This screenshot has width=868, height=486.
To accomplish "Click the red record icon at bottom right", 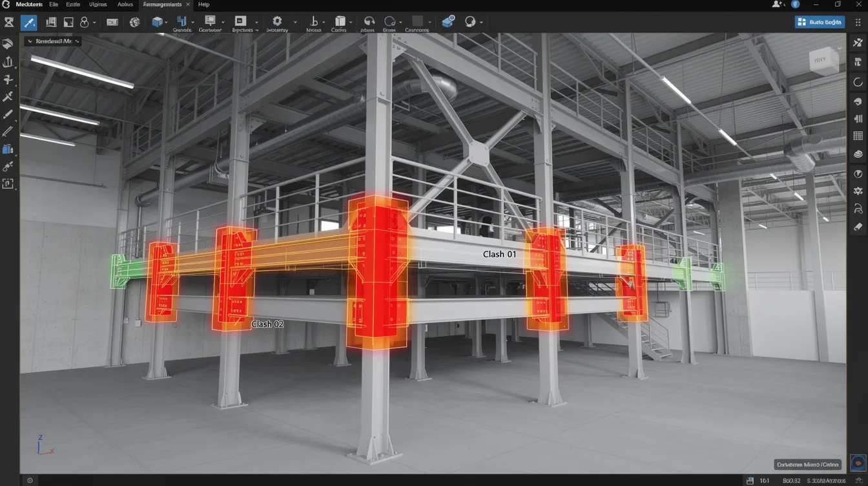I will click(x=858, y=463).
